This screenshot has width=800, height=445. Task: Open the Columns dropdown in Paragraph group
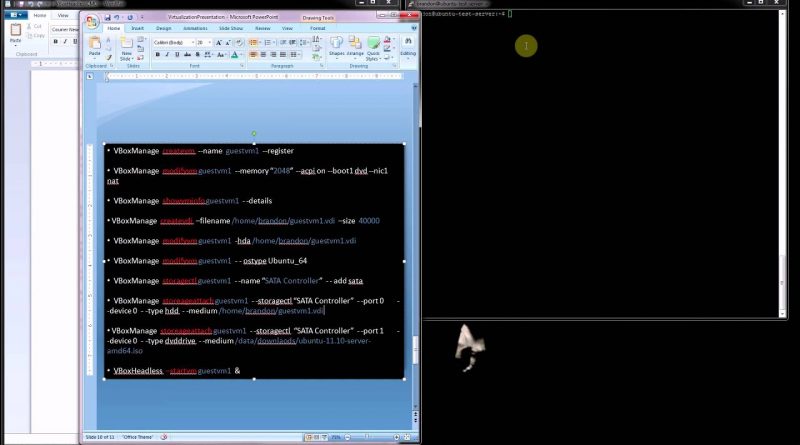295,55
